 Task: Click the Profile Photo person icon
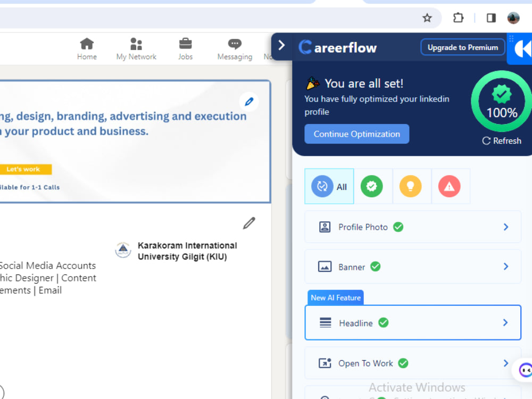pyautogui.click(x=325, y=227)
